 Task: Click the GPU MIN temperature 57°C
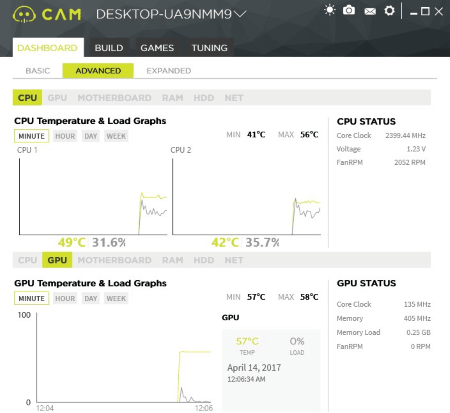click(256, 297)
